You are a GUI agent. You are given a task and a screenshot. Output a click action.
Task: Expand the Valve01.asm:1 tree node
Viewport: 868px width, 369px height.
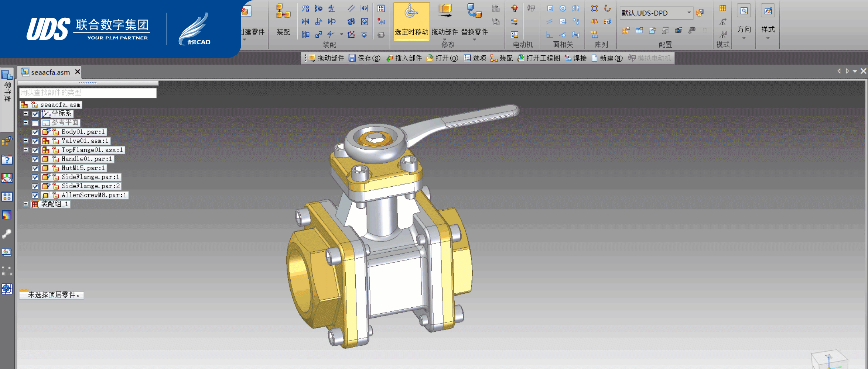26,141
